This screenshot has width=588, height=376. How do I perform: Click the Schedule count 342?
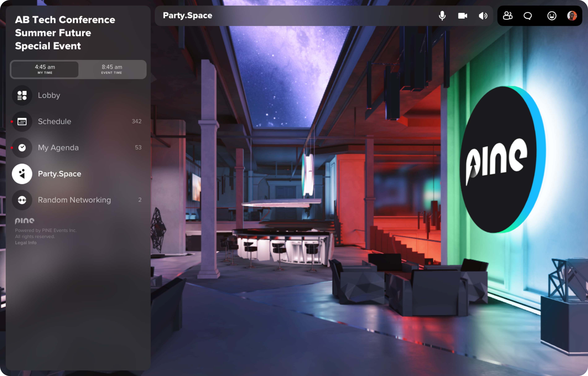136,121
